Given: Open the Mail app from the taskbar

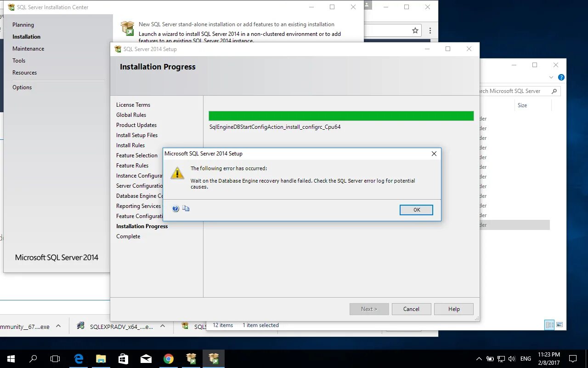Looking at the screenshot, I should click(x=146, y=359).
